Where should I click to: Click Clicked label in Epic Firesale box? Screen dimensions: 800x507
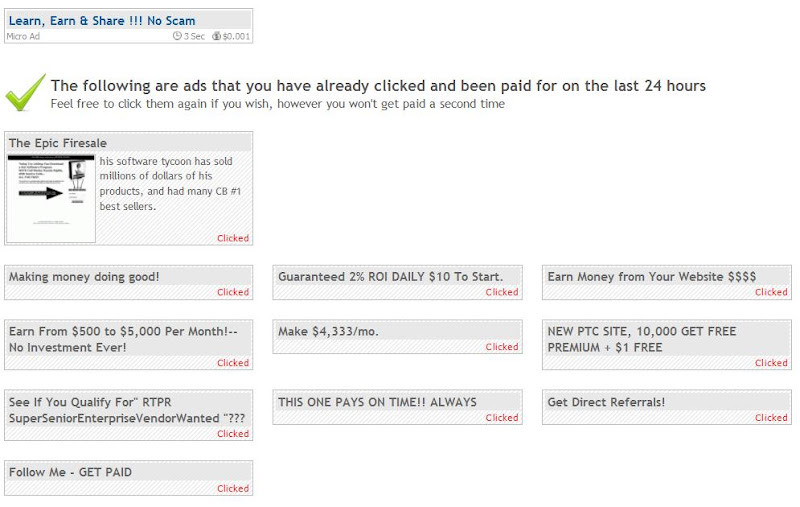pos(233,238)
